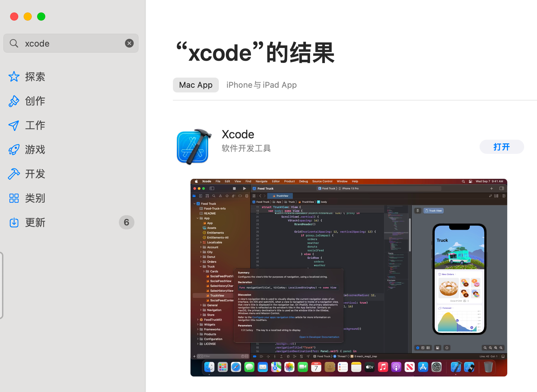Open the Xcode app title link
The image size is (537, 392).
pos(238,134)
